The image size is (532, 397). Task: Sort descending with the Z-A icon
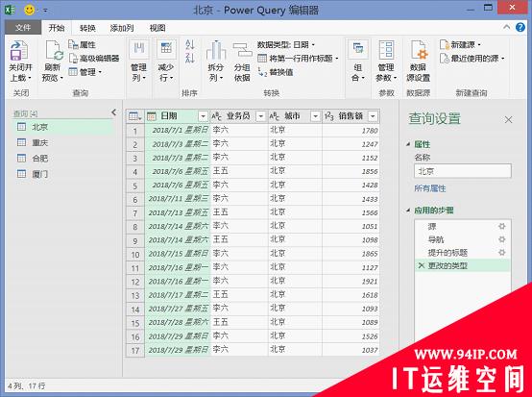pos(190,57)
